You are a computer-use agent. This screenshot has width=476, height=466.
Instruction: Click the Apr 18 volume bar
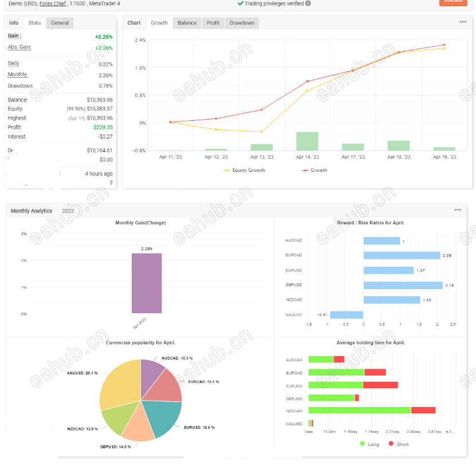[399, 145]
